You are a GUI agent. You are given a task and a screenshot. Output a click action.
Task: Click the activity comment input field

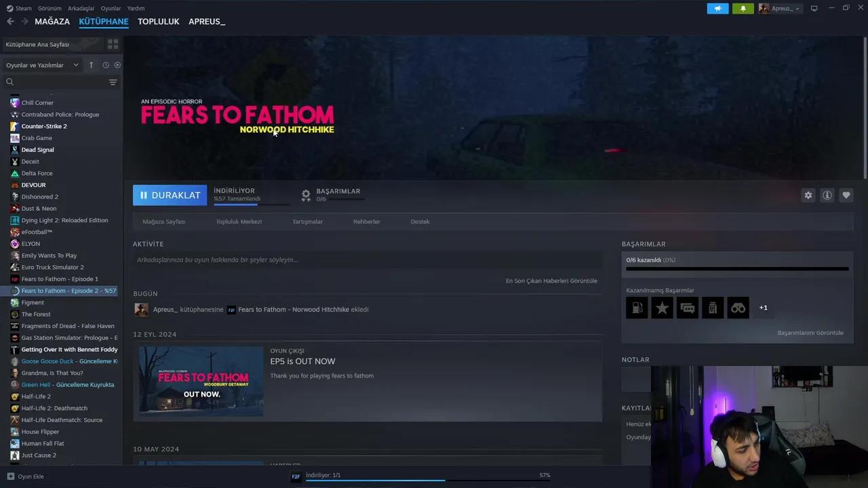pos(368,260)
